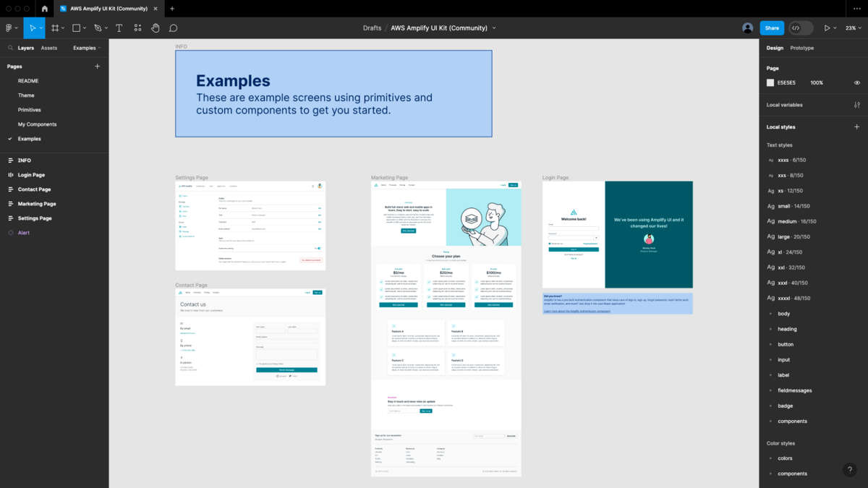868x488 pixels.
Task: Select the Move tool
Action: 32,28
